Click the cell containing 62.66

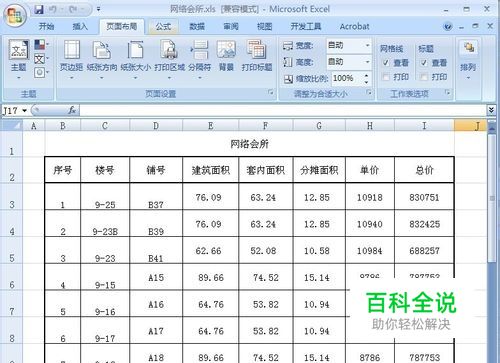point(211,251)
